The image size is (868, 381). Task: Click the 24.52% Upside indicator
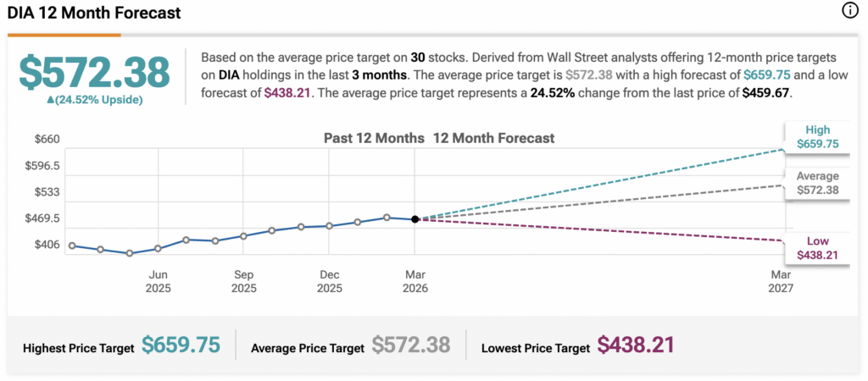[95, 100]
